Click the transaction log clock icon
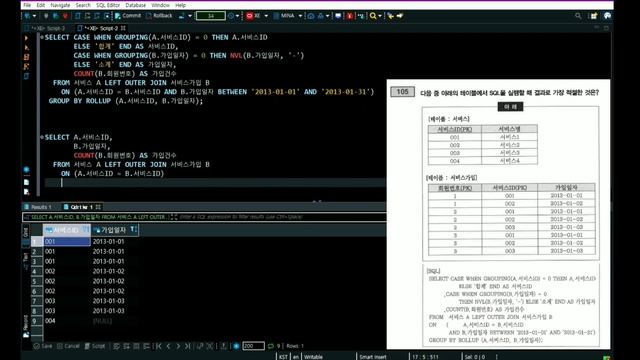Image resolution: width=640 pixels, height=360 pixels. [231, 16]
